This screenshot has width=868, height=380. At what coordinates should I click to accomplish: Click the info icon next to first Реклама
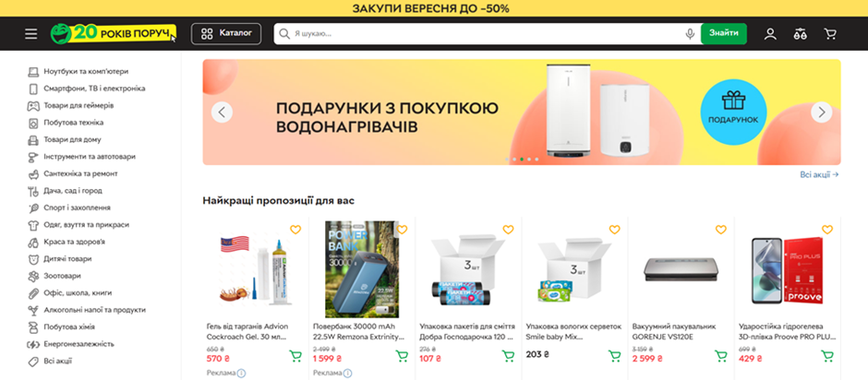click(241, 374)
